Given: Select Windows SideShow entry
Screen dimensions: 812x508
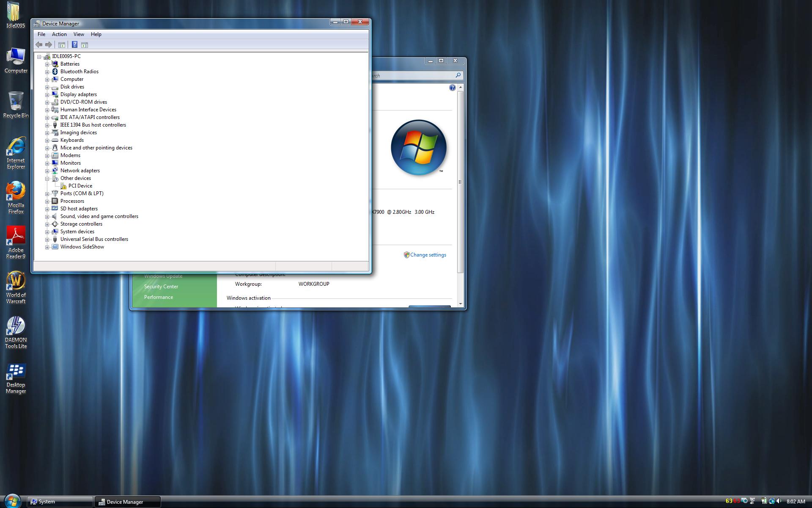Looking at the screenshot, I should pyautogui.click(x=82, y=247).
